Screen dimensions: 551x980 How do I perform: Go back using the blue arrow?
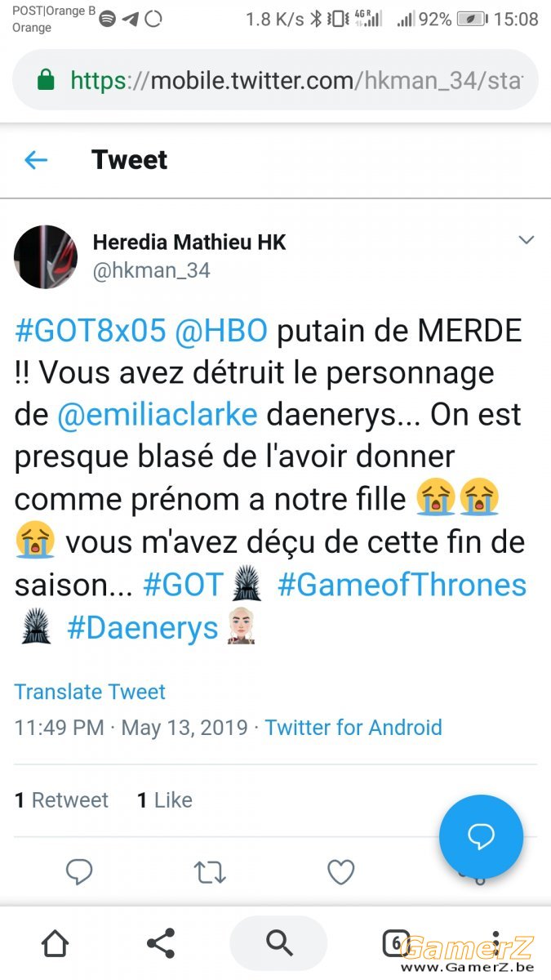(36, 160)
